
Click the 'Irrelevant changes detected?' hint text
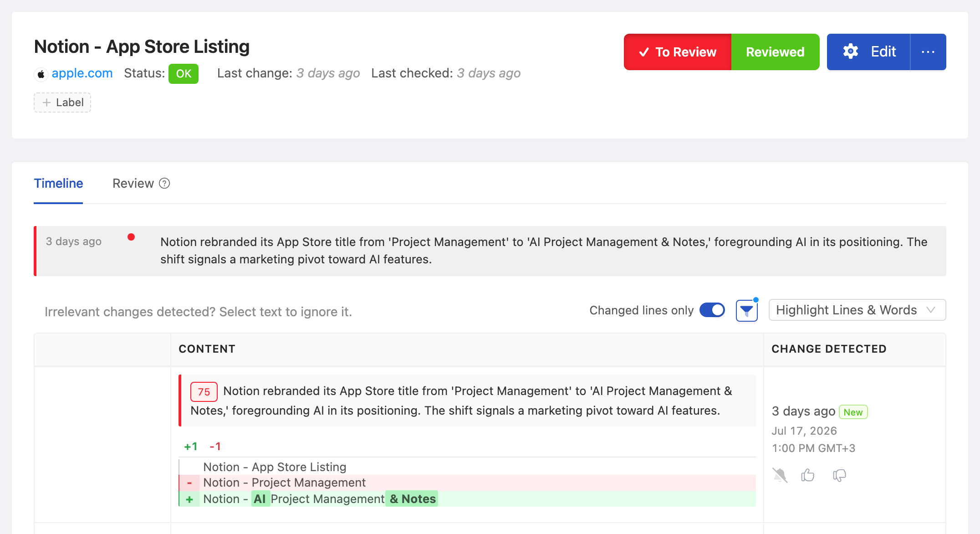198,312
